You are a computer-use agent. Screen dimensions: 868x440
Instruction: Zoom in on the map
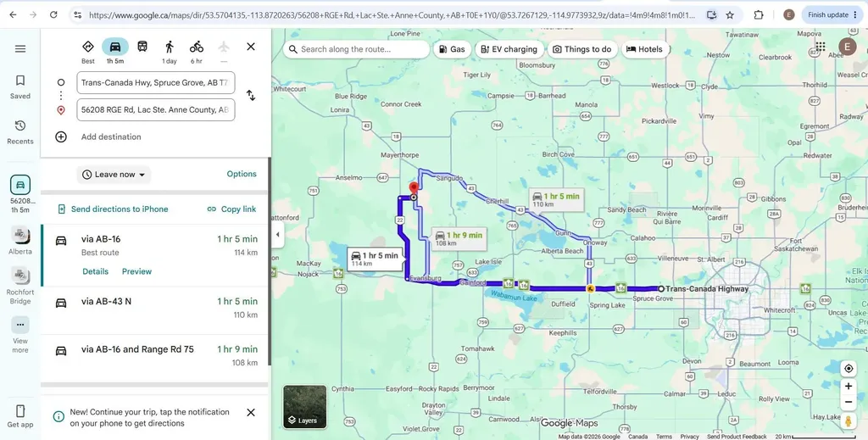[848, 387]
